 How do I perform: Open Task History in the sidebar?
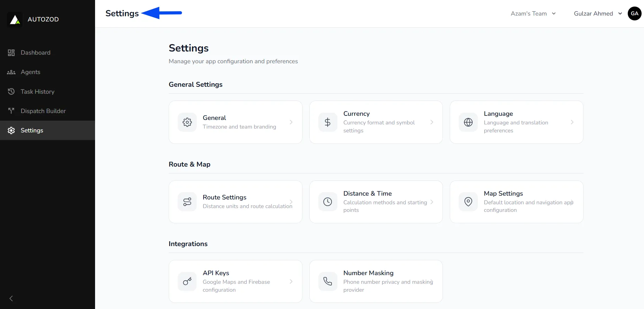point(47,92)
